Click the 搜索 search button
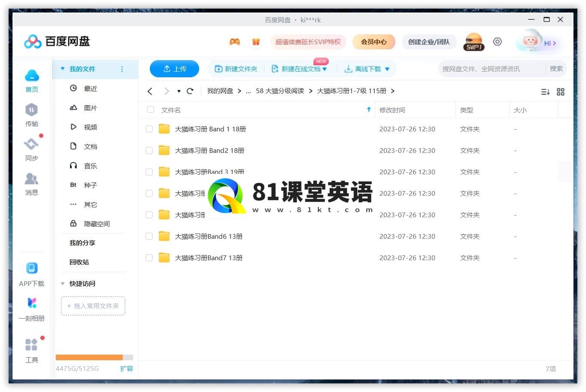Viewport: 586px width, 392px height. [556, 69]
